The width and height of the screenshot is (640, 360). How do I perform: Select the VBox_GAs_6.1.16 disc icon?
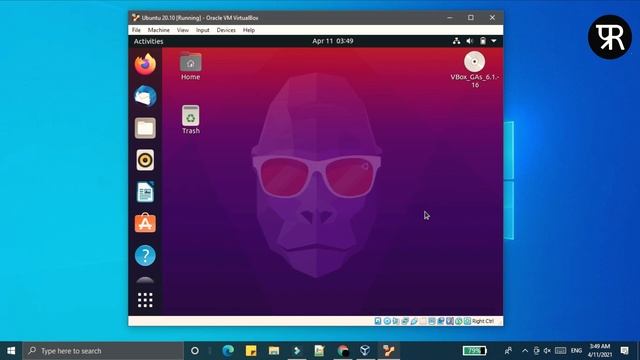click(x=475, y=70)
